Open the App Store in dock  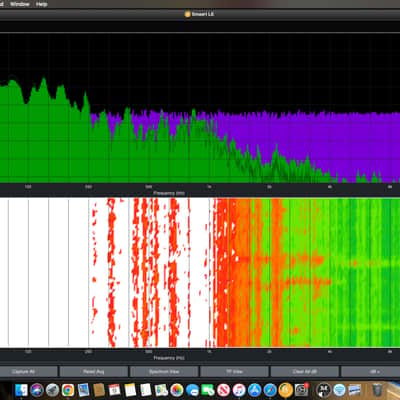255,389
